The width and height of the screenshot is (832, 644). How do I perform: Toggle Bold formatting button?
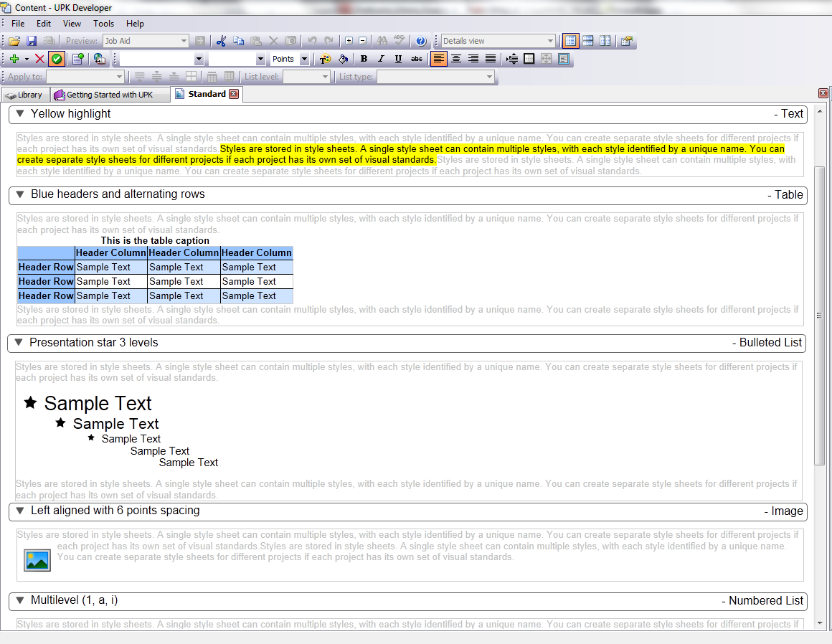(x=364, y=60)
